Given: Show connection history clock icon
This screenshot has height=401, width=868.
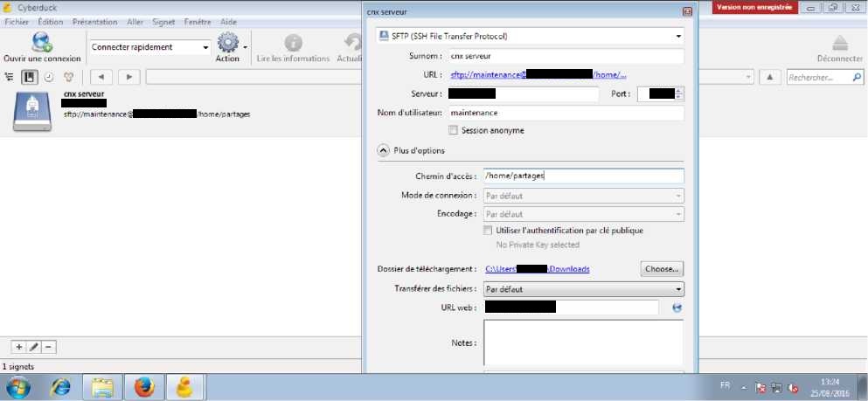Looking at the screenshot, I should tap(48, 77).
